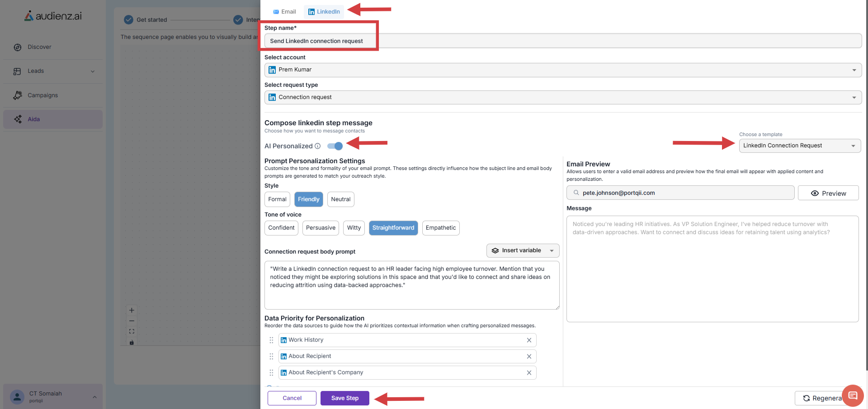868x409 pixels.
Task: Click the Preview button
Action: 828,193
